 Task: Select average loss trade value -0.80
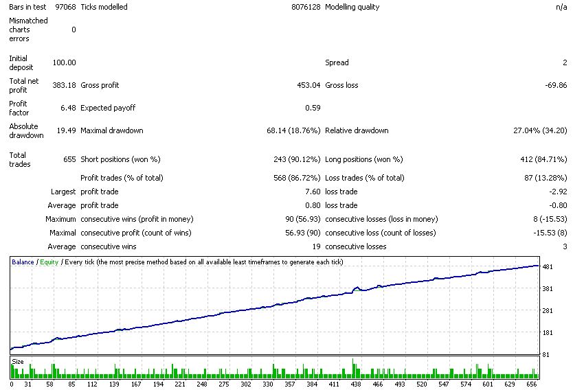tap(558, 205)
